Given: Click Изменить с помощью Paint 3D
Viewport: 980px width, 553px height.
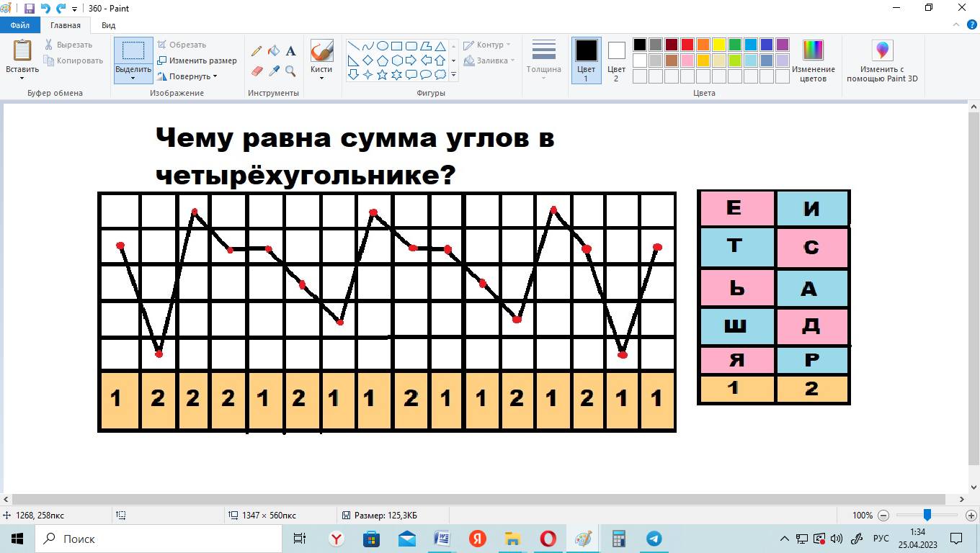Looking at the screenshot, I should click(x=882, y=60).
